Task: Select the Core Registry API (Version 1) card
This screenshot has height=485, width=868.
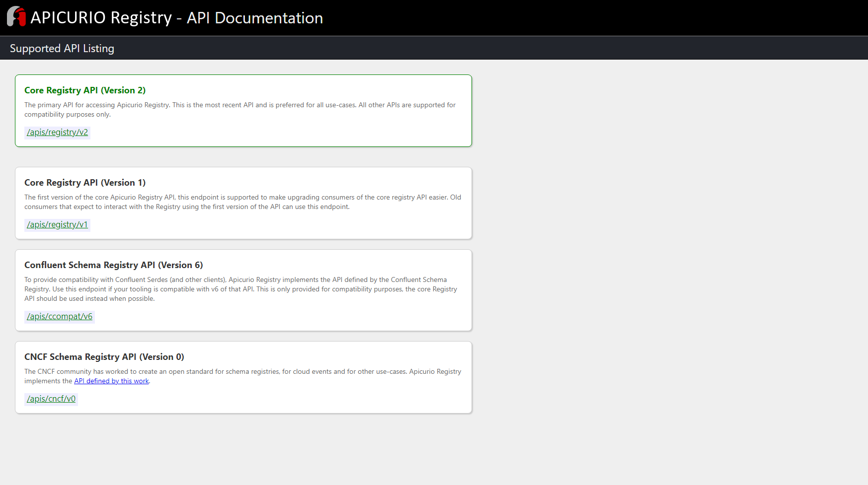Action: 243,203
